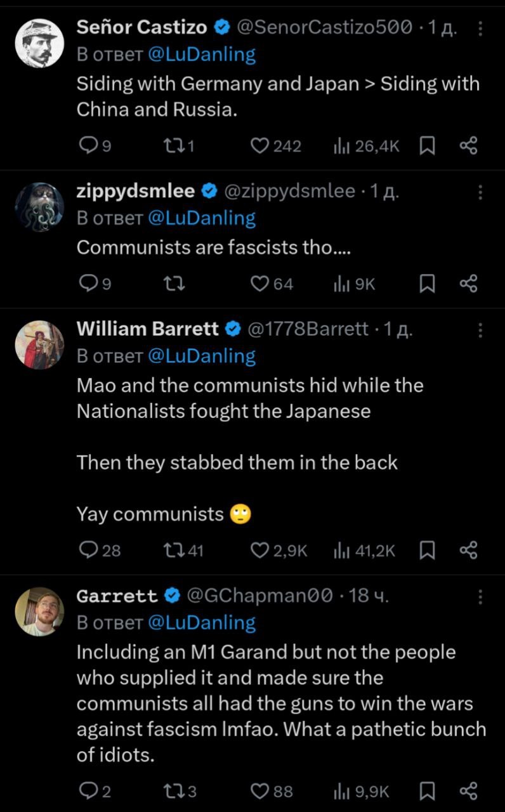Viewport: 505px width, 812px height.
Task: Like the zippydsmlee reply
Action: click(259, 285)
